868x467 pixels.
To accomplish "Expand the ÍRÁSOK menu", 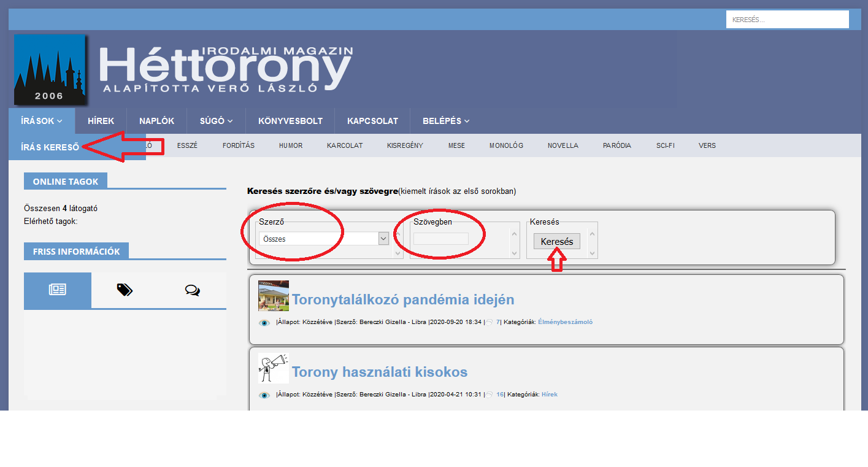I will pyautogui.click(x=42, y=121).
